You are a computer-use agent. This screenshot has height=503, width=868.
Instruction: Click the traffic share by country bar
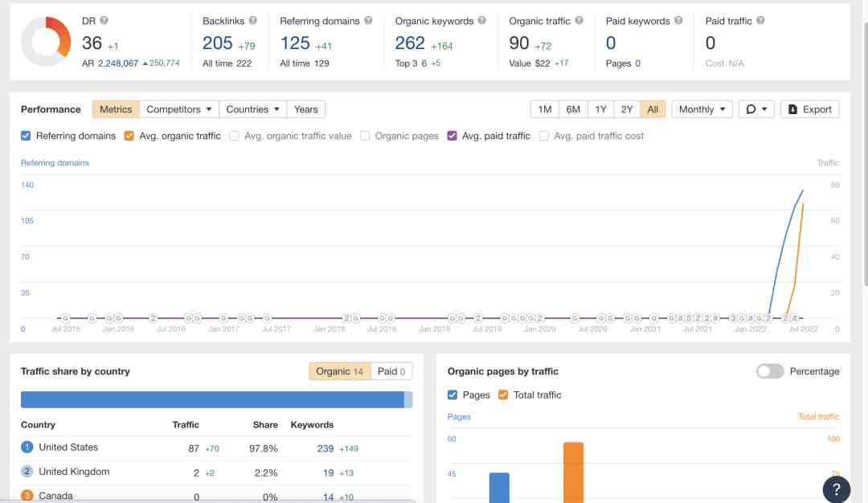[x=216, y=399]
